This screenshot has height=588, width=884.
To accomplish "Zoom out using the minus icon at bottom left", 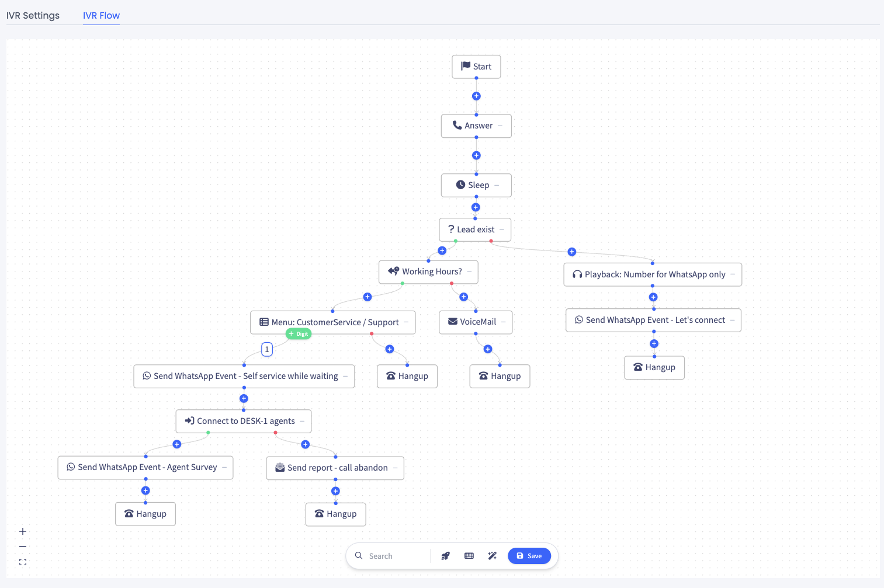I will [x=22, y=547].
